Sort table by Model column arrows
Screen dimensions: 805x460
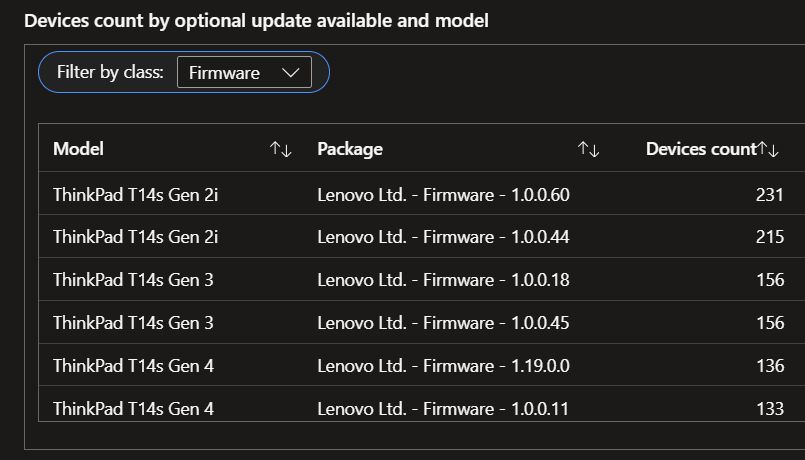[x=280, y=149]
